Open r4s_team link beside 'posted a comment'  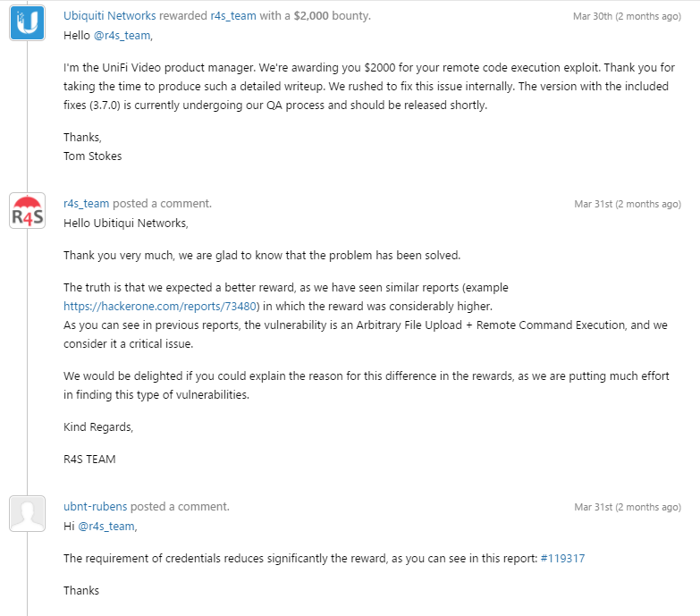coord(86,204)
